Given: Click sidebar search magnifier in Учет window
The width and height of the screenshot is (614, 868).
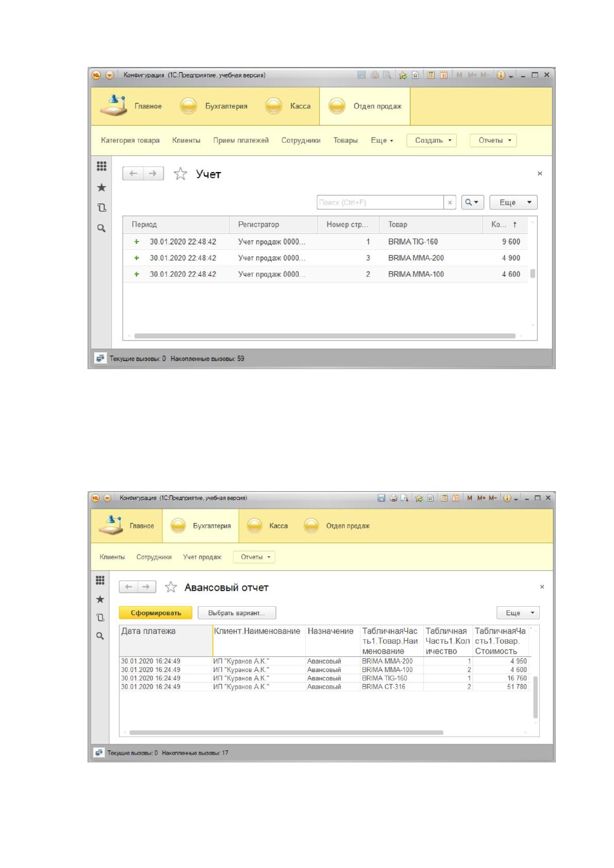Looking at the screenshot, I should pos(102,228).
